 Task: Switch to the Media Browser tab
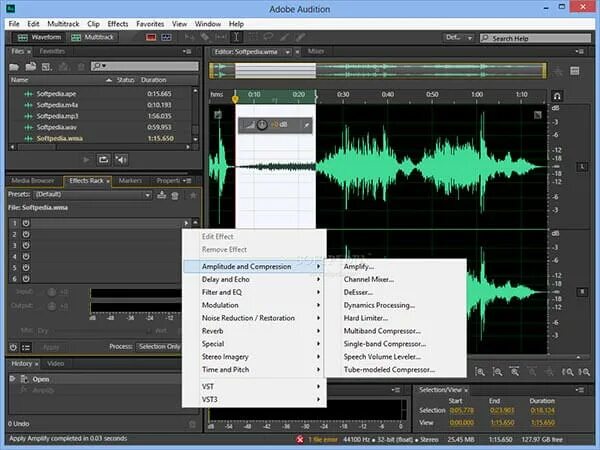[x=33, y=181]
